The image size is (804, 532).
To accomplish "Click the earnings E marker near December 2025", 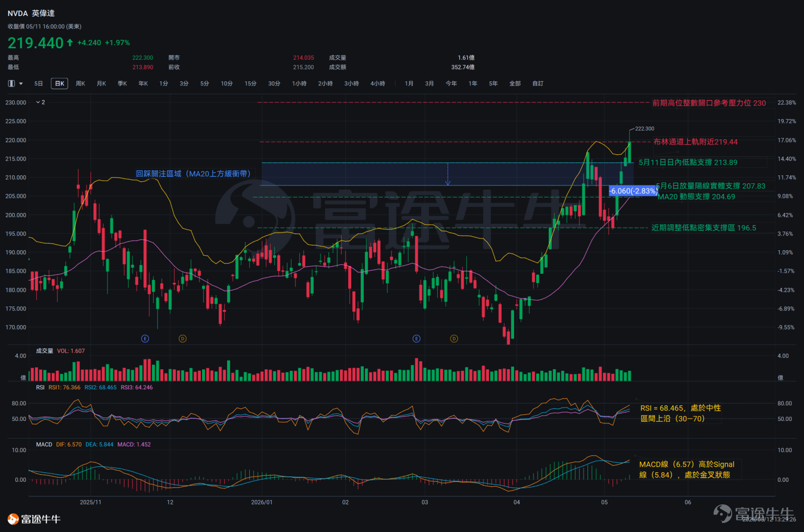I will click(145, 339).
